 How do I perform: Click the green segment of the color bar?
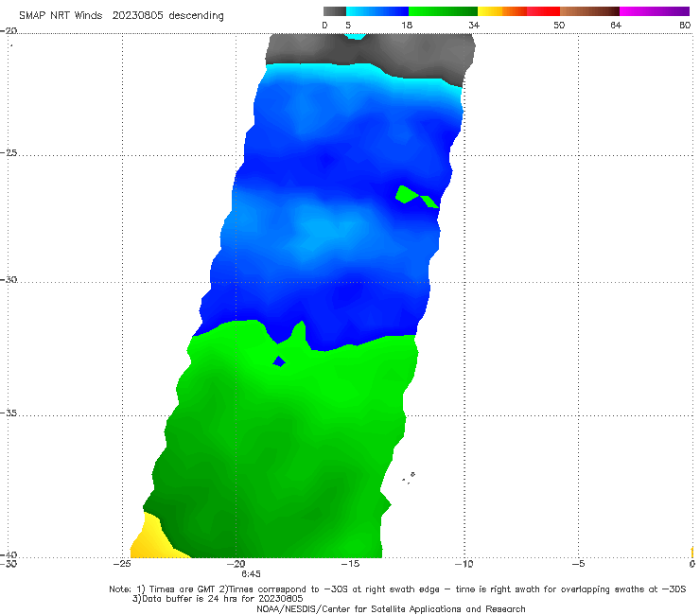coord(443,11)
